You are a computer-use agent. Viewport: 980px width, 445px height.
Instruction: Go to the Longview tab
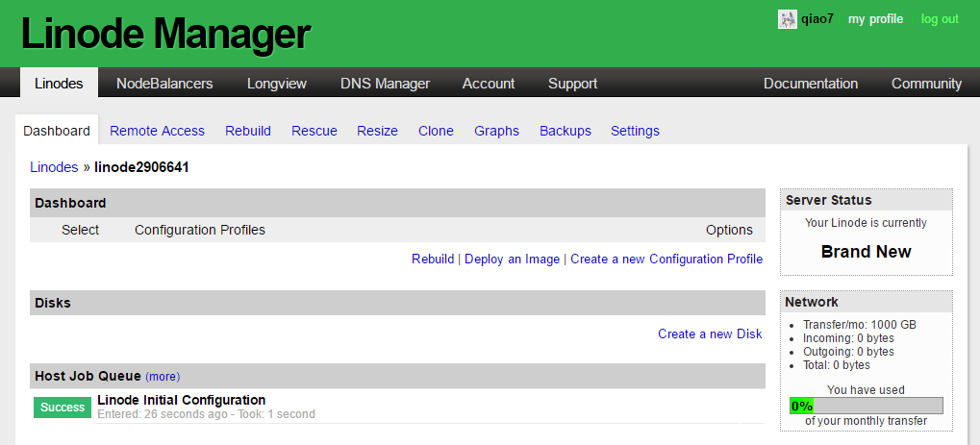click(277, 83)
